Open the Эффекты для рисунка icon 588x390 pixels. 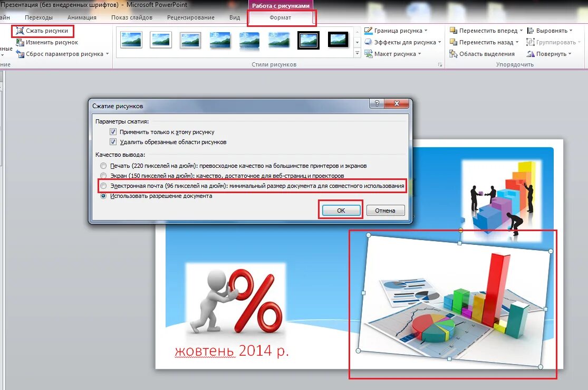pyautogui.click(x=368, y=42)
